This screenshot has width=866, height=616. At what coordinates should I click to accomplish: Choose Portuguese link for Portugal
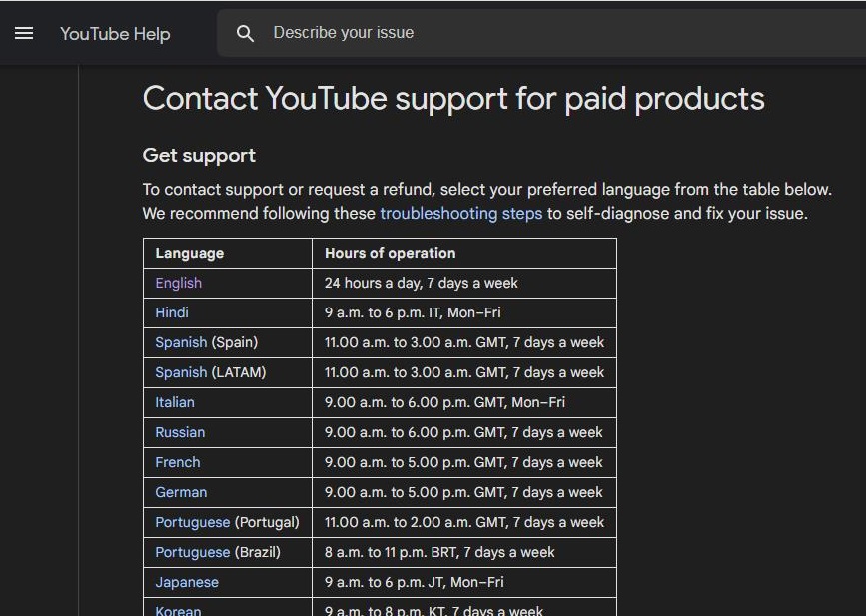pos(192,522)
